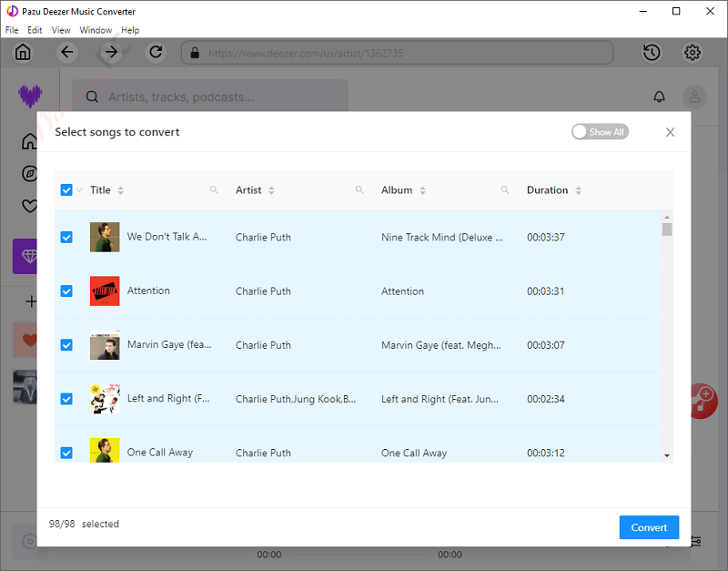728x571 pixels.
Task: Click the Deezer purple heart logo
Action: 30,97
